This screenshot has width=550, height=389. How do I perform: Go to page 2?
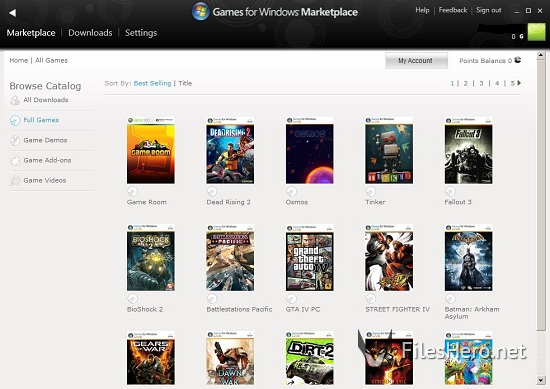point(465,83)
